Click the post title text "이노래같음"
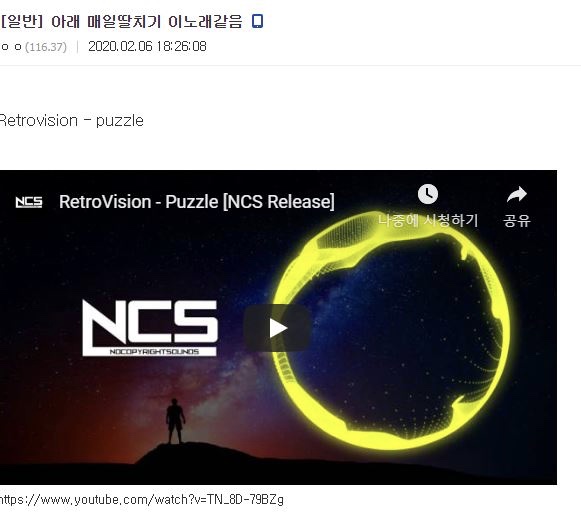This screenshot has width=581, height=514. click(205, 21)
